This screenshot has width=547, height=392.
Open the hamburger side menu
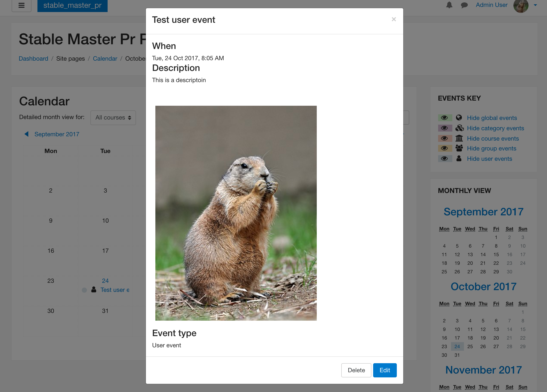point(22,5)
